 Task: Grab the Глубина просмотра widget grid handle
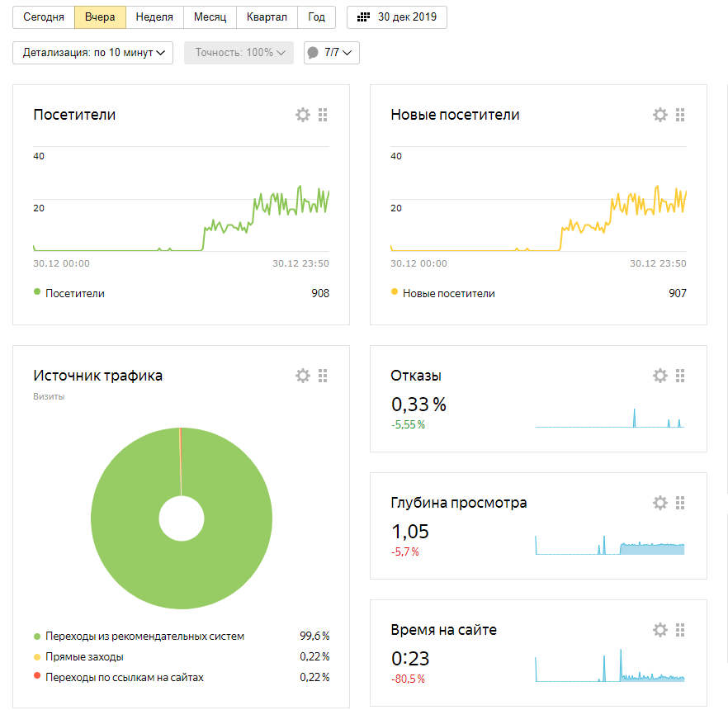click(680, 503)
